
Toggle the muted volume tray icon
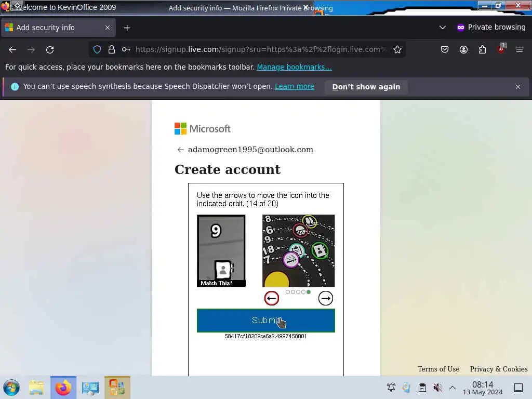tap(437, 388)
